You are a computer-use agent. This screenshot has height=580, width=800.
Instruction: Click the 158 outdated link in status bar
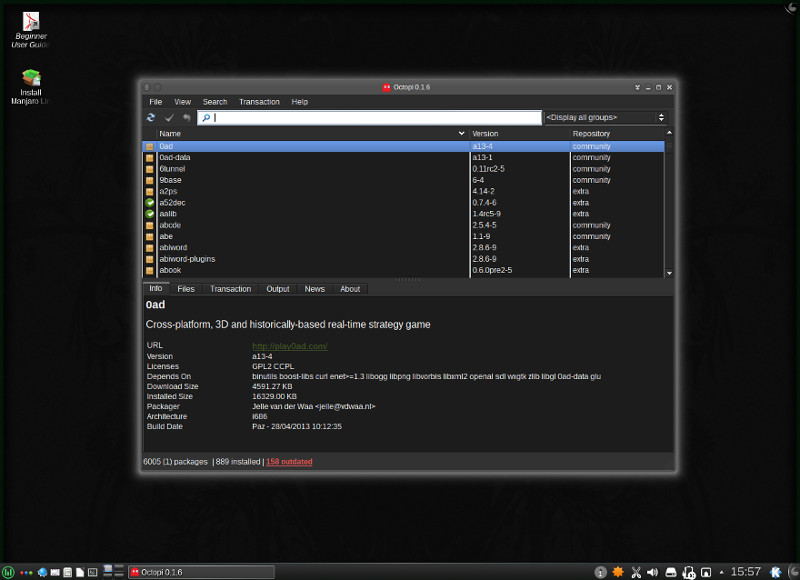click(x=289, y=462)
